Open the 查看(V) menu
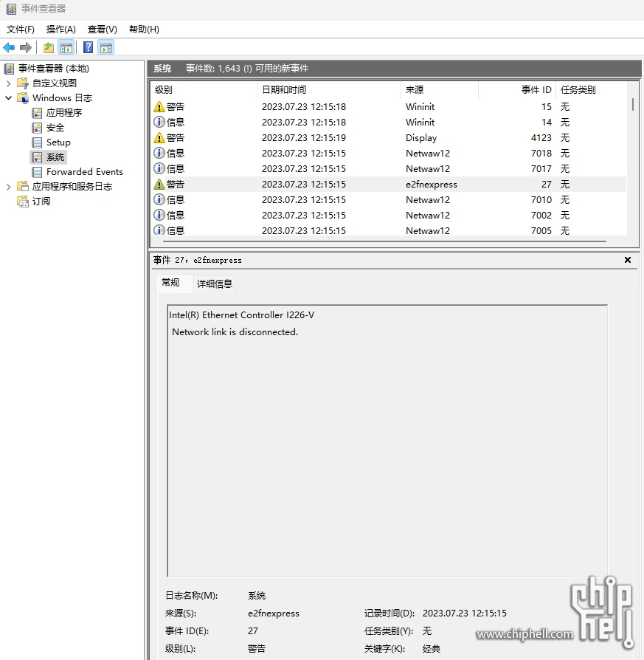The width and height of the screenshot is (644, 660). (x=103, y=30)
